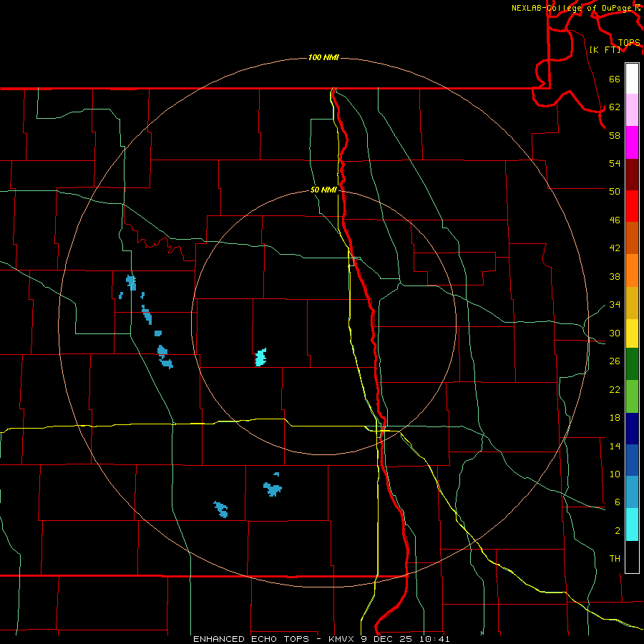Click the 62 legend value
The height and width of the screenshot is (644, 644).
coord(615,107)
